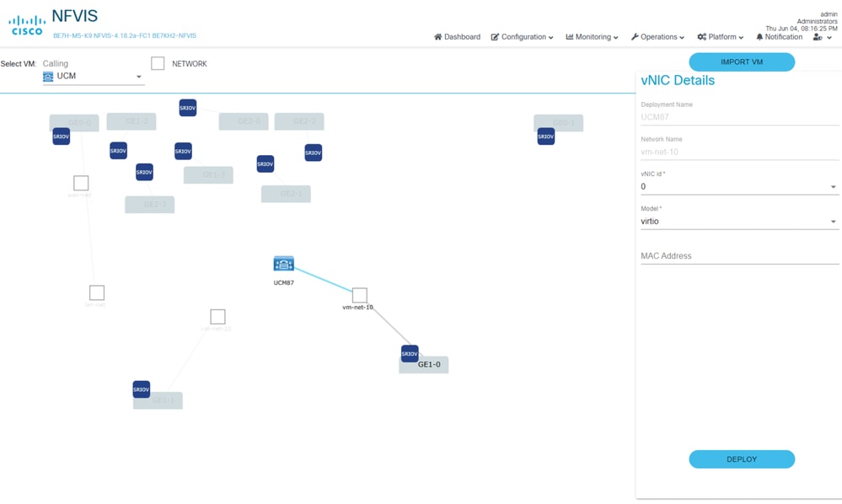Screen dimensions: 842x504
Task: Select the GE1-1 interface box
Action: click(x=158, y=400)
